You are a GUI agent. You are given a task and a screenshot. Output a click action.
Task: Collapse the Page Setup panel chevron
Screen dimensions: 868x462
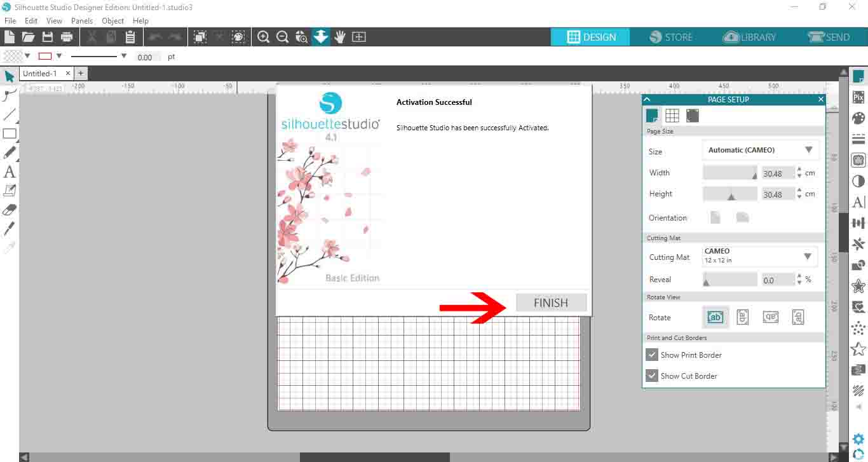click(x=648, y=99)
